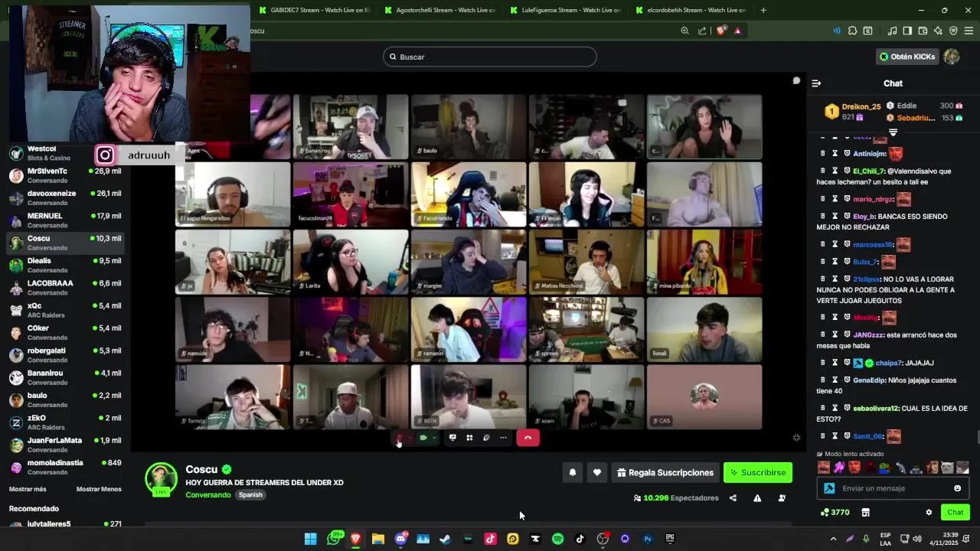This screenshot has height=551, width=980.
Task: Hang up with the red call button
Action: (528, 438)
